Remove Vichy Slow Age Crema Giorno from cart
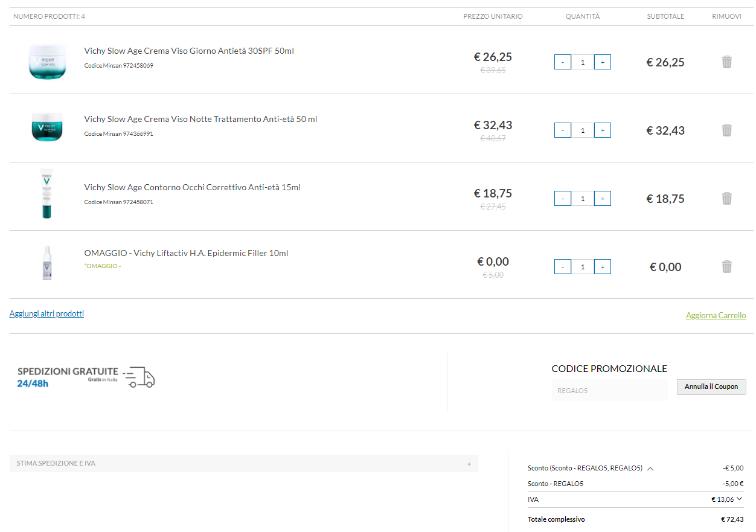The width and height of the screenshot is (756, 532). click(726, 62)
